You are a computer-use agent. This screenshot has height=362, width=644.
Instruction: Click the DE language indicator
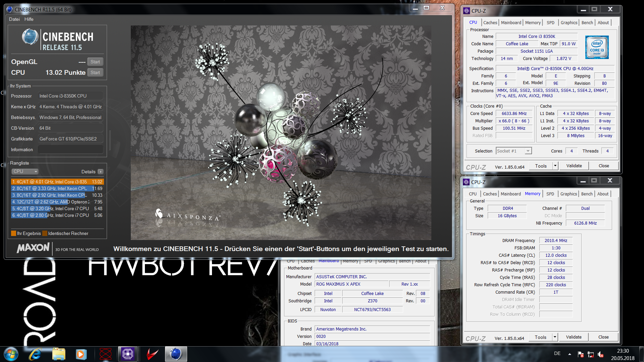tap(557, 354)
